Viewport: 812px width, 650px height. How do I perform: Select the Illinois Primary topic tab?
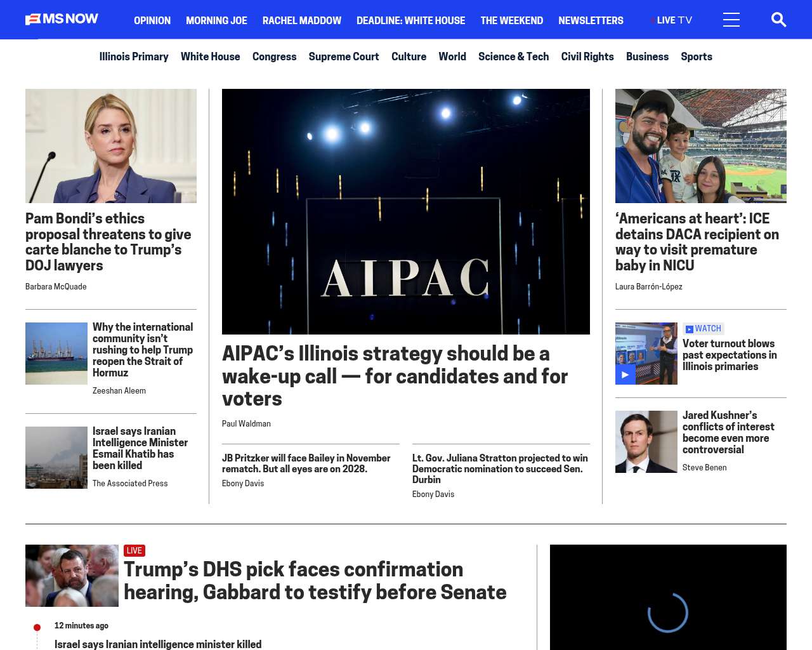pyautogui.click(x=134, y=56)
